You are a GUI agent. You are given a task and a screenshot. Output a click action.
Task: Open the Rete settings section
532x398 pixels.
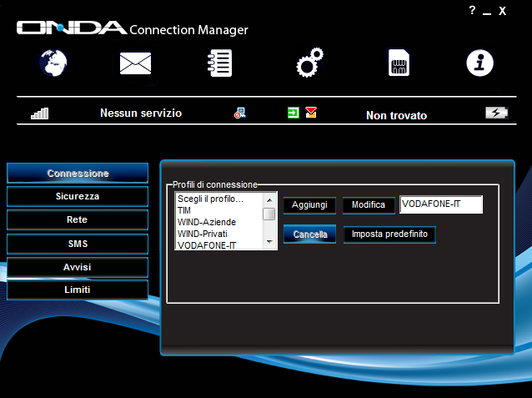pos(78,219)
